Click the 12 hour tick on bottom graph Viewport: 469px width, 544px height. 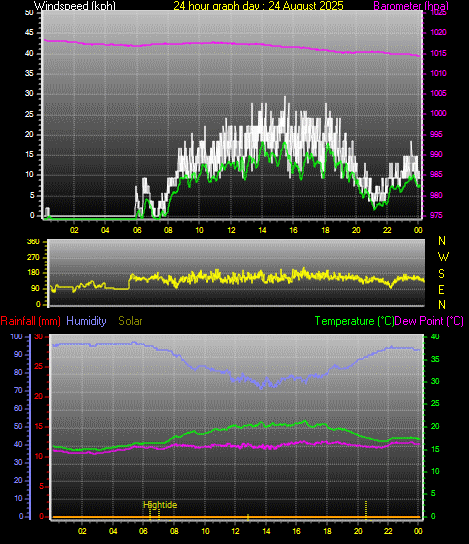point(236,531)
